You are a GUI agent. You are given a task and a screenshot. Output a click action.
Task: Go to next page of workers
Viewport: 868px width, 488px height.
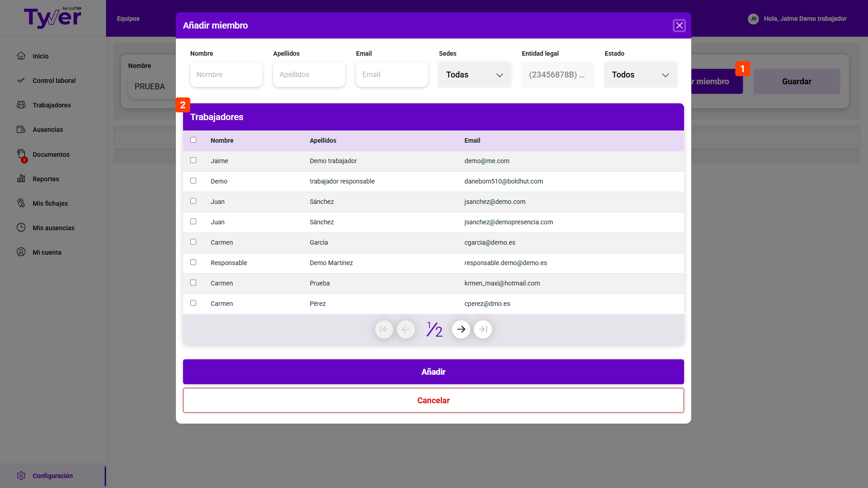click(x=461, y=329)
